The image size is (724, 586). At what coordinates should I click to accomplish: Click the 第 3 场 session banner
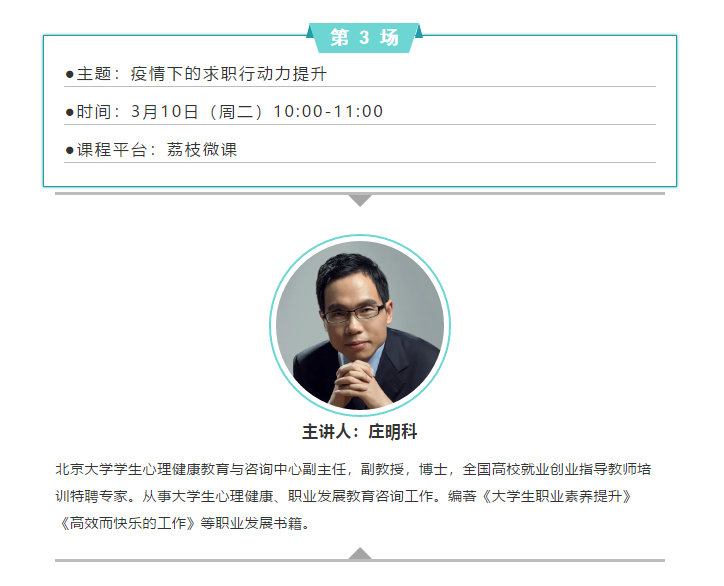tap(364, 37)
